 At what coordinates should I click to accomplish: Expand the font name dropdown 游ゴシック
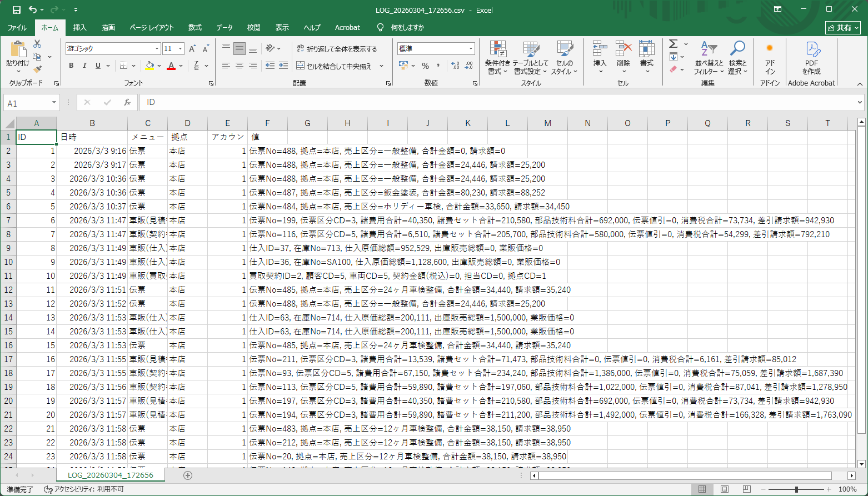(x=157, y=49)
